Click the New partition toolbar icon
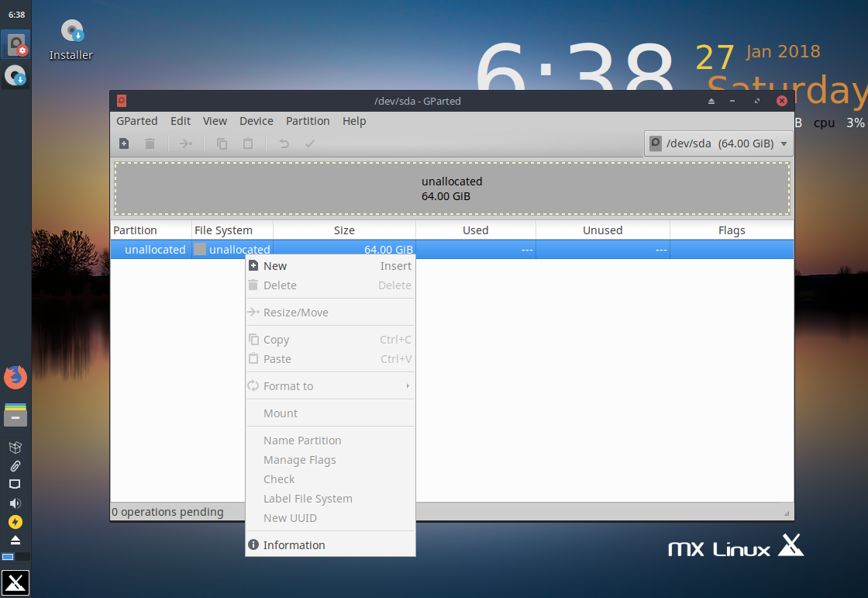868x598 pixels. tap(124, 143)
